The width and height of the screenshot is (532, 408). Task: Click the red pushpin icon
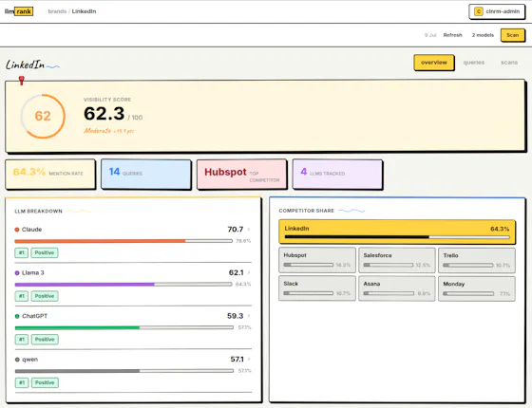point(21,81)
